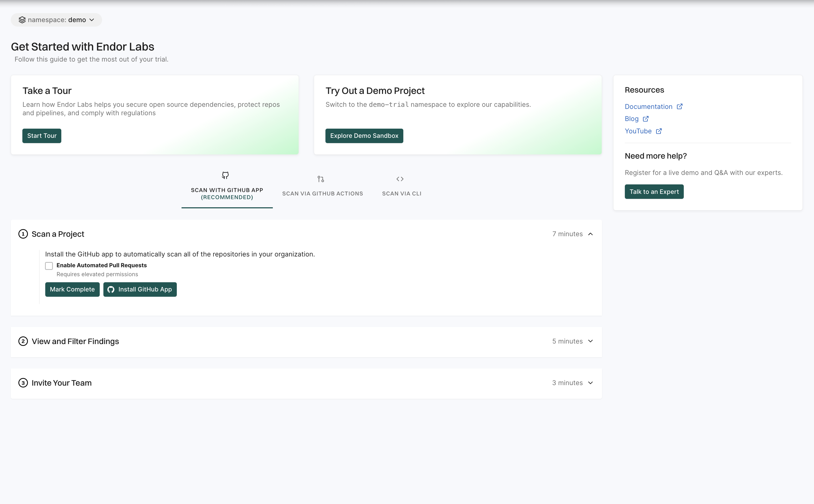This screenshot has width=814, height=504.
Task: Expand View and Filter Findings section
Action: [590, 341]
